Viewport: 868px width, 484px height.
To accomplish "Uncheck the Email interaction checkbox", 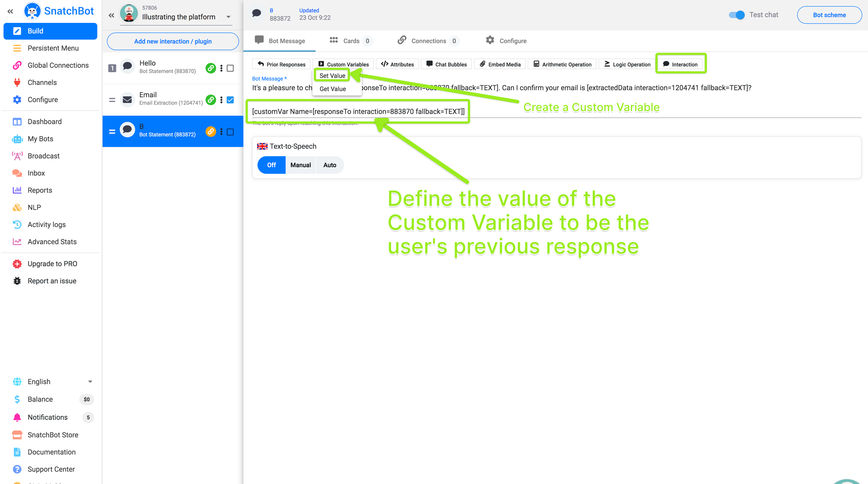I will coord(230,100).
